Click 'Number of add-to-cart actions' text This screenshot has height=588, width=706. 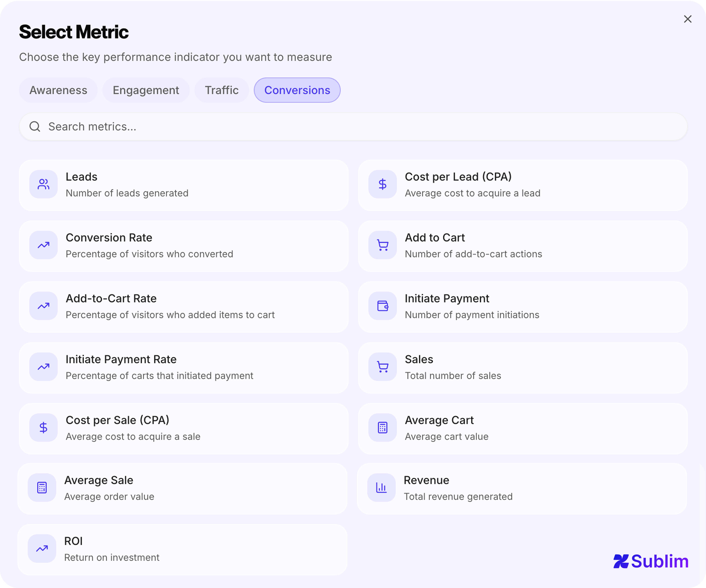click(473, 254)
